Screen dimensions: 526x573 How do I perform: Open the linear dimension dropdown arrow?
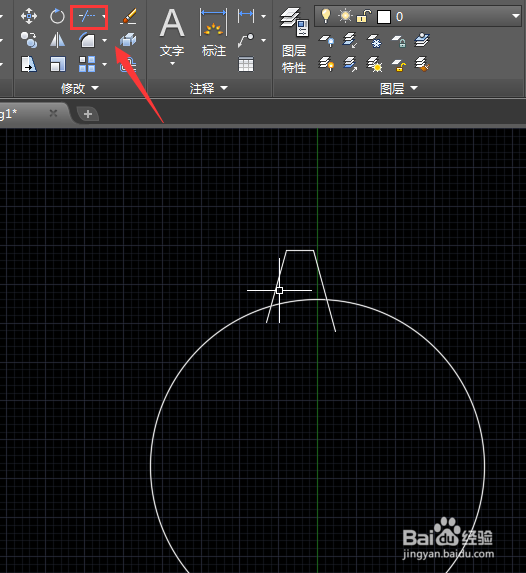pos(263,16)
